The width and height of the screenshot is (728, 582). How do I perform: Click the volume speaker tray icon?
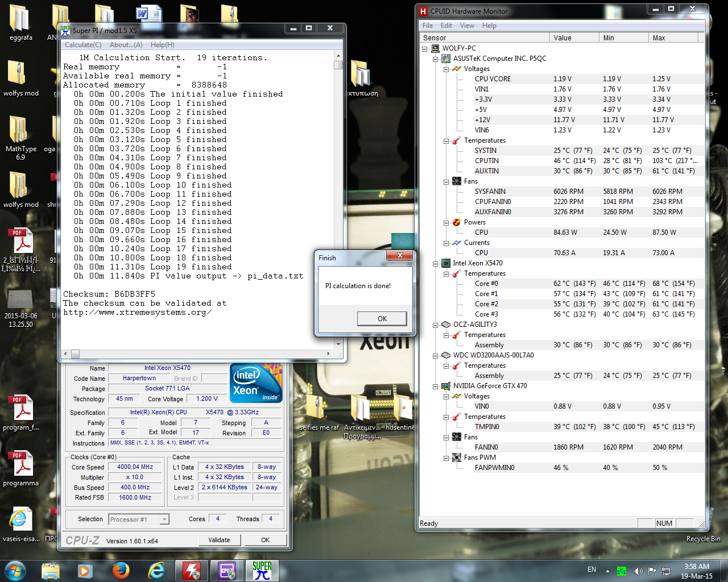[x=638, y=571]
